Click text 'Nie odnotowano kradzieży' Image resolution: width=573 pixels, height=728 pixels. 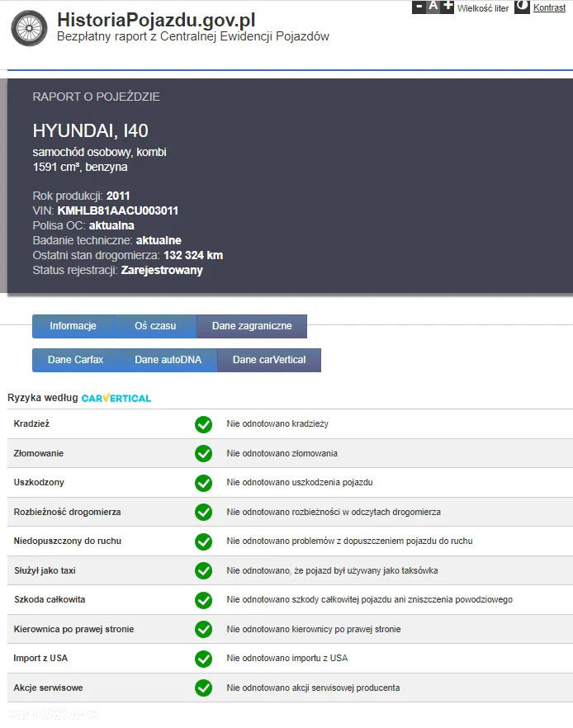[277, 423]
